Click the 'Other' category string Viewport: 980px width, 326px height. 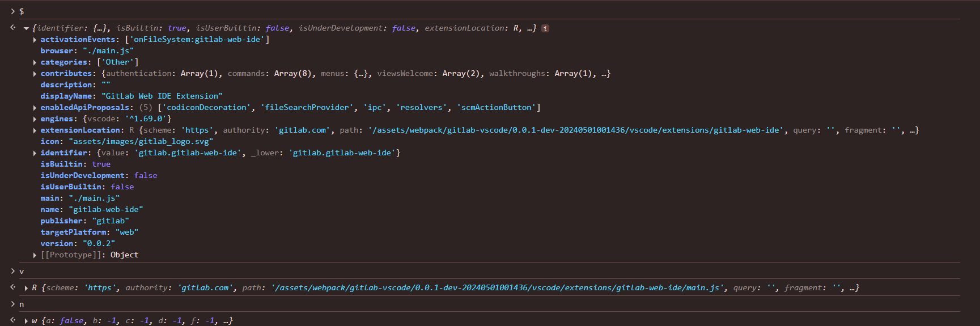click(118, 62)
